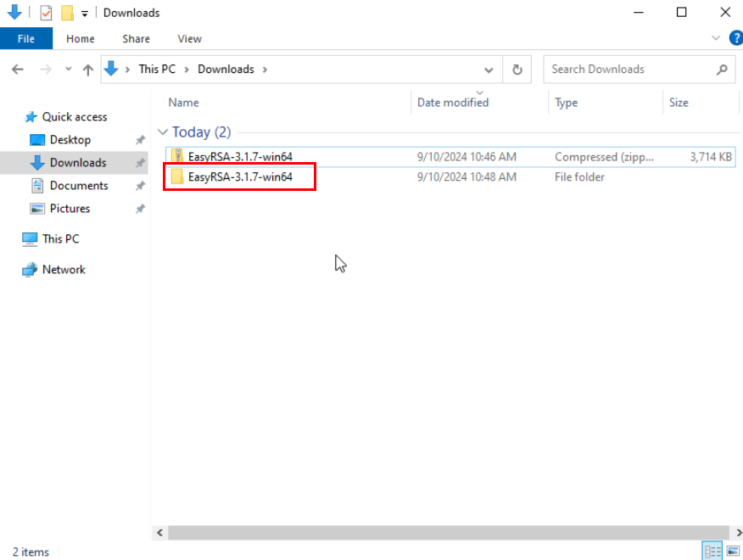
Task: Click the New Folder icon in title bar
Action: click(67, 13)
